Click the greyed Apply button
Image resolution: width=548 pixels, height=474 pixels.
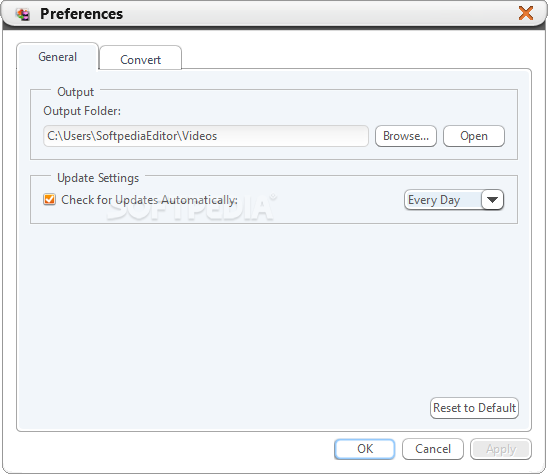(x=501, y=449)
